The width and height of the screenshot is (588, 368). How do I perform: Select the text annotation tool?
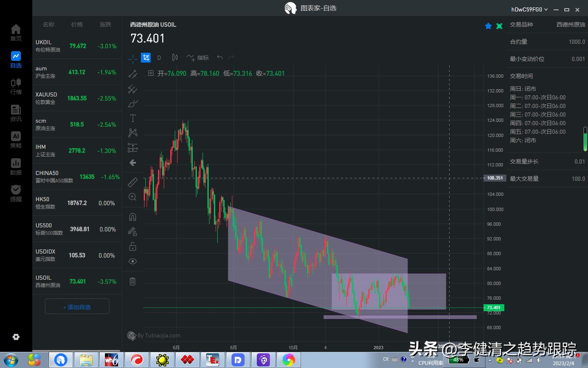point(133,118)
